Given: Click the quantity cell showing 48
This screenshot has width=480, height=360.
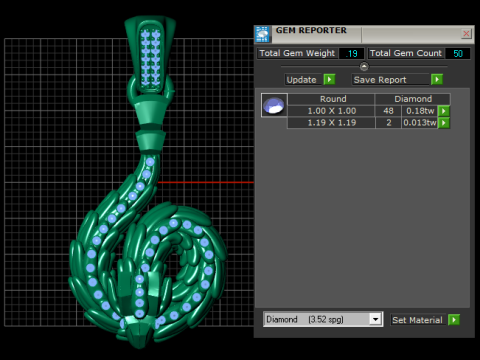Looking at the screenshot, I should click(388, 111).
